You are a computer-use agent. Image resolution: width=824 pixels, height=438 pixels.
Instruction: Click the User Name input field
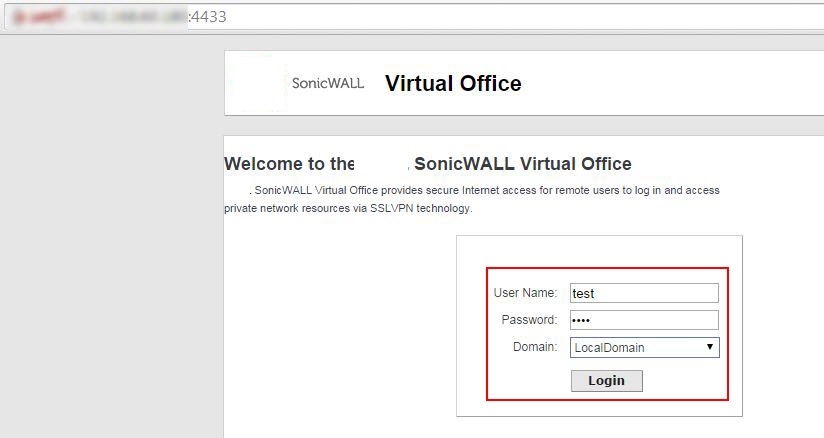pos(644,293)
